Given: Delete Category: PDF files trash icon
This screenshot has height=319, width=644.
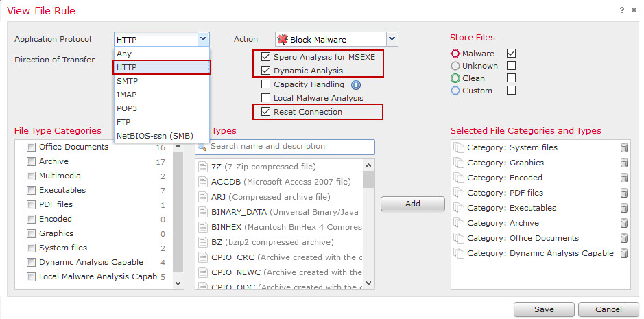Looking at the screenshot, I should coord(624,193).
